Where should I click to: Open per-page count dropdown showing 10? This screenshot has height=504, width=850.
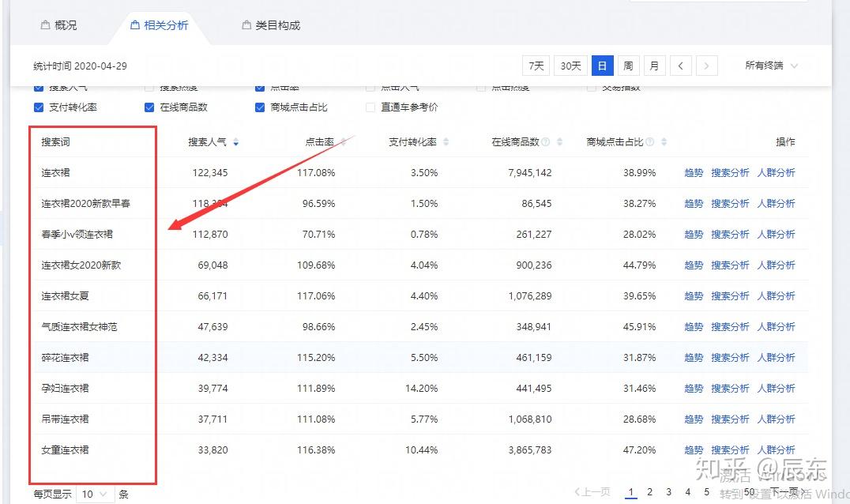(x=95, y=494)
